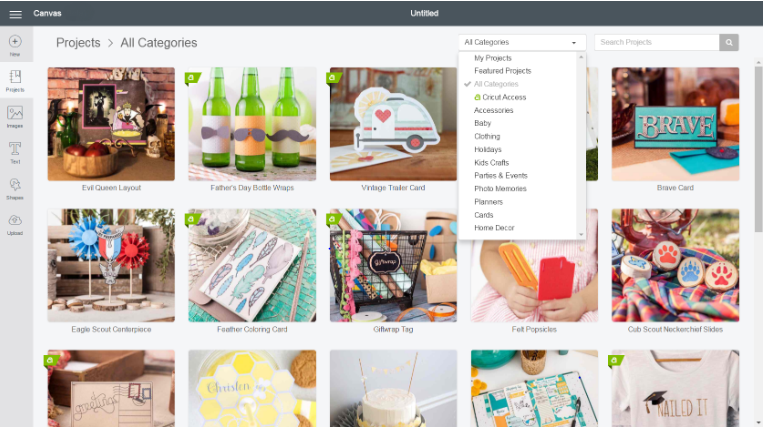
Task: Select the checked All Categories option
Action: point(496,84)
